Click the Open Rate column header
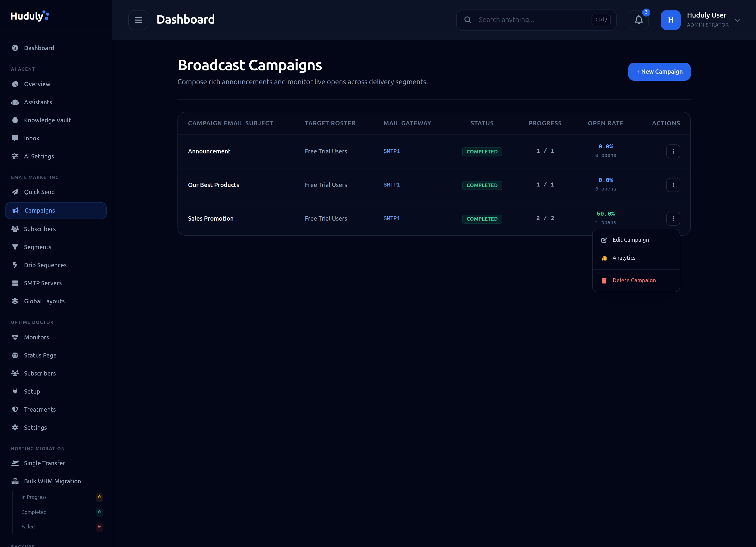Screen dimensions: 756x547 pos(605,123)
